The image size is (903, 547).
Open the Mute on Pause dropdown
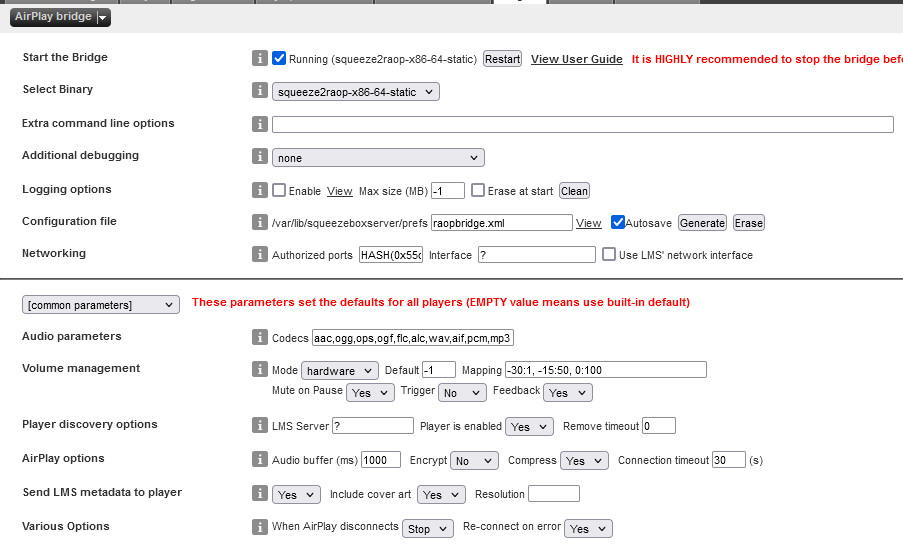point(370,392)
